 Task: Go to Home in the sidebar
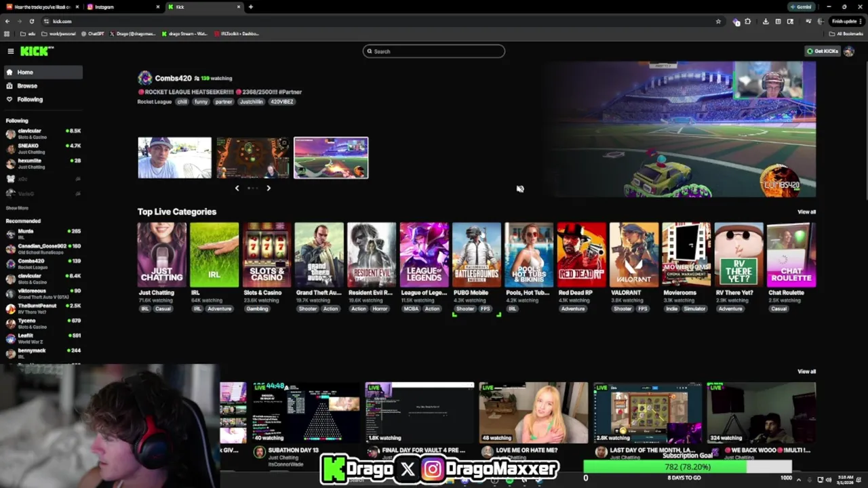pyautogui.click(x=42, y=72)
